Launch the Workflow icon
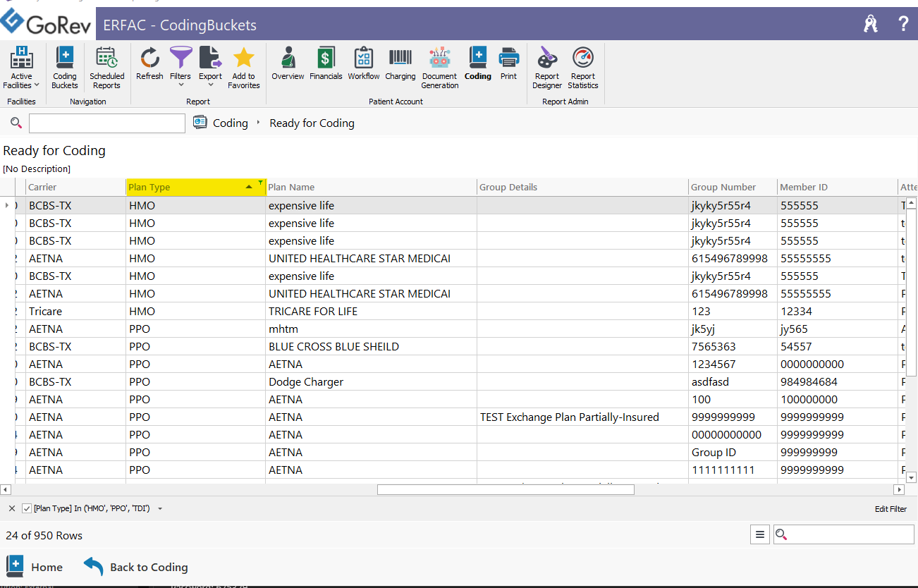The width and height of the screenshot is (918, 588). point(363,63)
